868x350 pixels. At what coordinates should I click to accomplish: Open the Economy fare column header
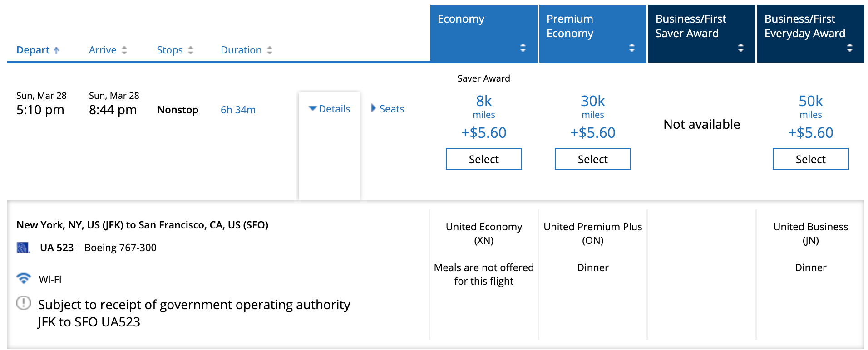pyautogui.click(x=484, y=34)
